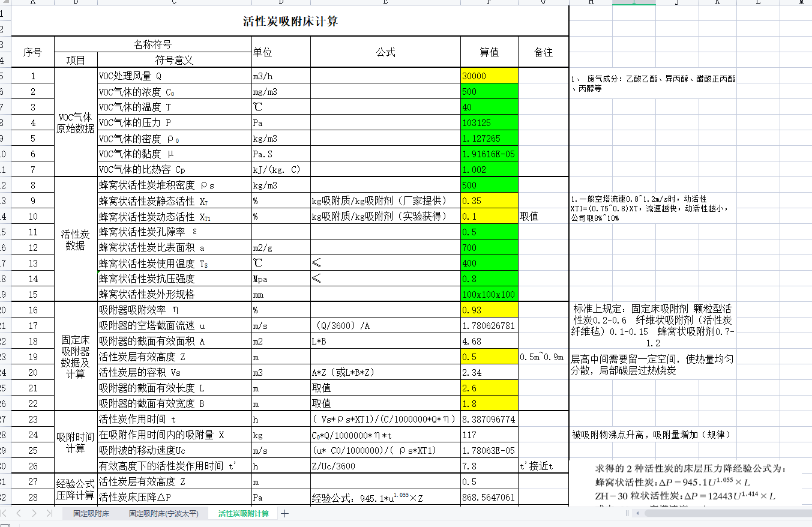Image resolution: width=812 pixels, height=527 pixels.
Task: Select the yellow 0.35 static activity value
Action: click(x=489, y=201)
